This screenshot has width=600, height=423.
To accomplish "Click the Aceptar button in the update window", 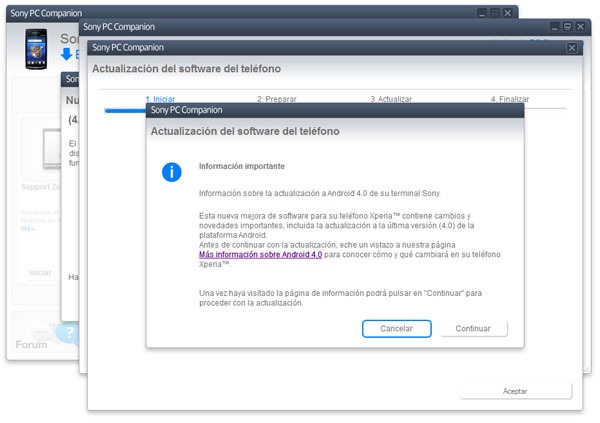I will pos(515,391).
